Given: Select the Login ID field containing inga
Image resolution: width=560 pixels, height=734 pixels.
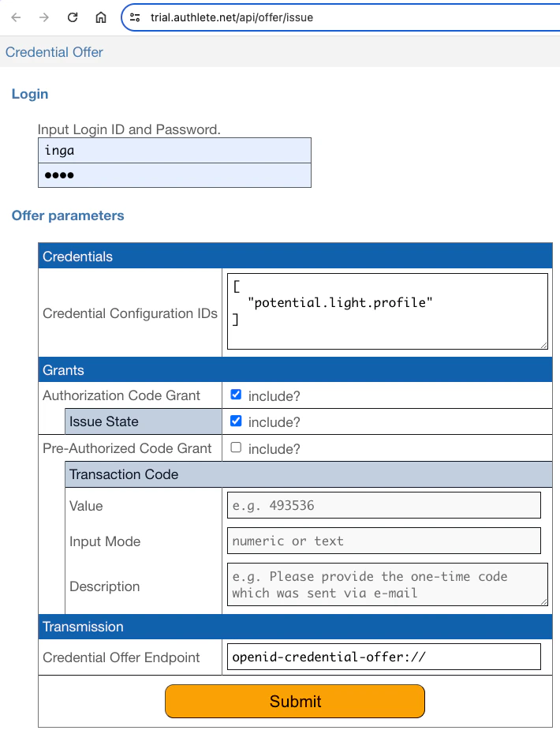Looking at the screenshot, I should 174,150.
